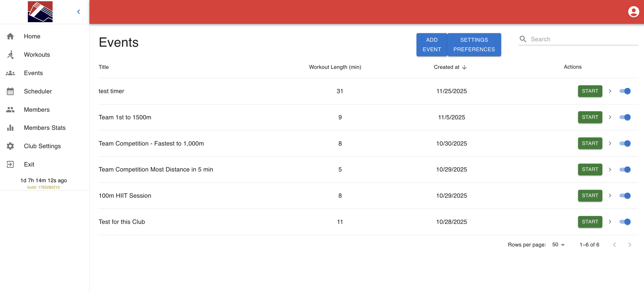Expand details chevron for Test for this Club
Screen dimensions: 644x292
610,222
